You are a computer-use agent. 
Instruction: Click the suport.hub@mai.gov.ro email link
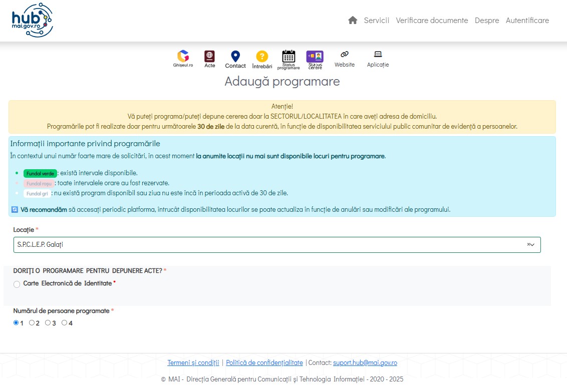365,362
